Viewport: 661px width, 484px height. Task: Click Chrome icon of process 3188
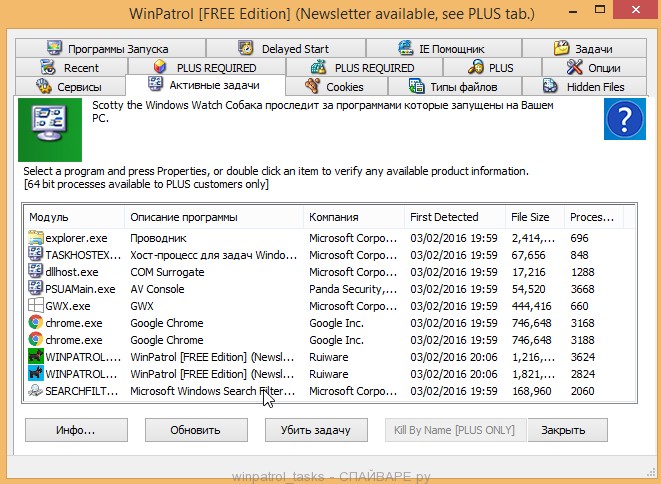click(36, 339)
